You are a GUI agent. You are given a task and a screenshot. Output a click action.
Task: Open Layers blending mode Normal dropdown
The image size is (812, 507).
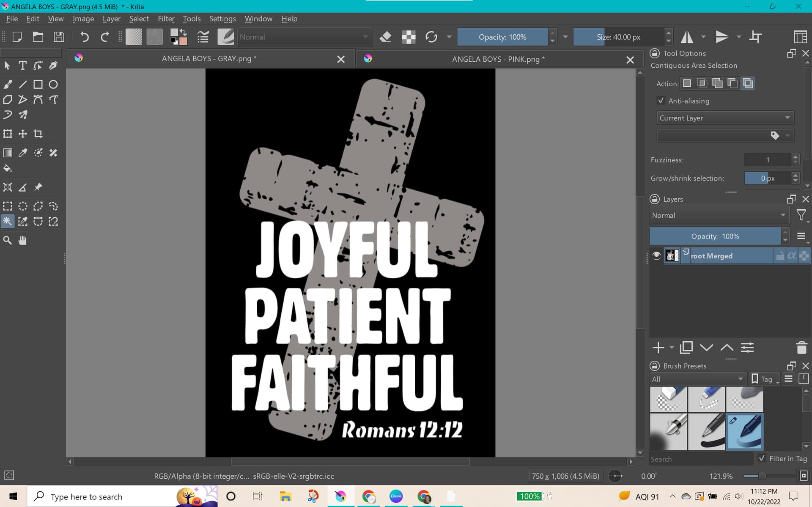click(719, 215)
